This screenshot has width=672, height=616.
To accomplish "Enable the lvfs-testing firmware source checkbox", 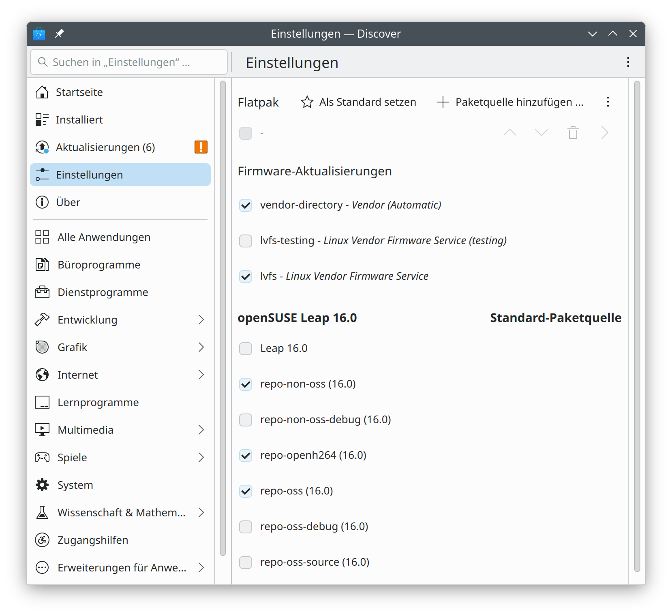I will tap(246, 241).
